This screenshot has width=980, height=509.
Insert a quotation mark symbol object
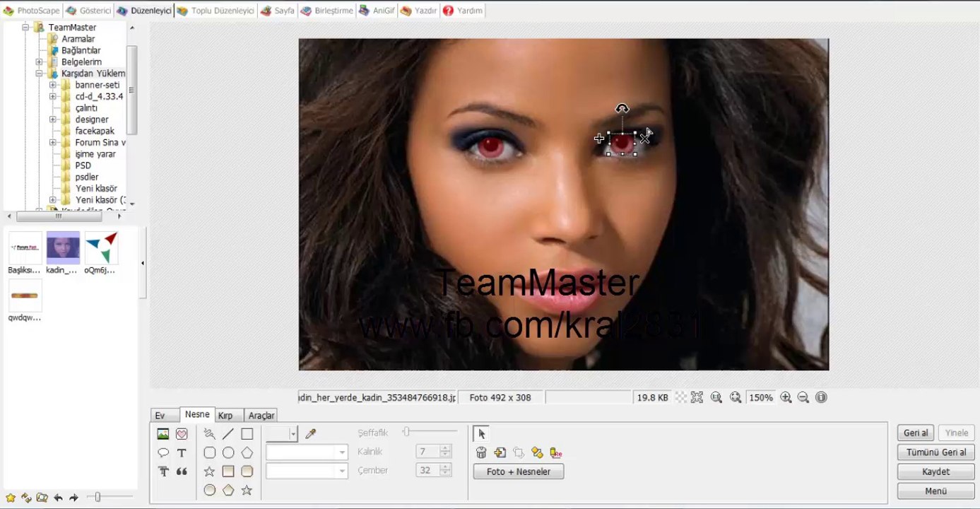182,472
